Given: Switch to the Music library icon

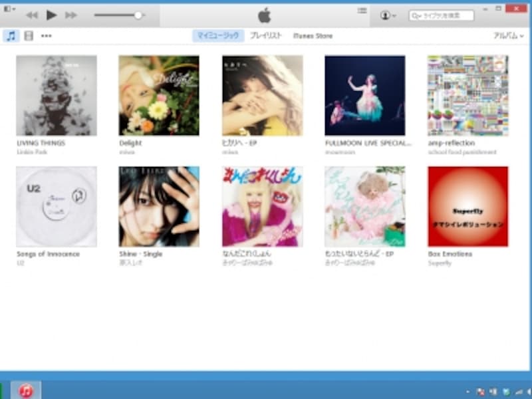Looking at the screenshot, I should click(11, 36).
